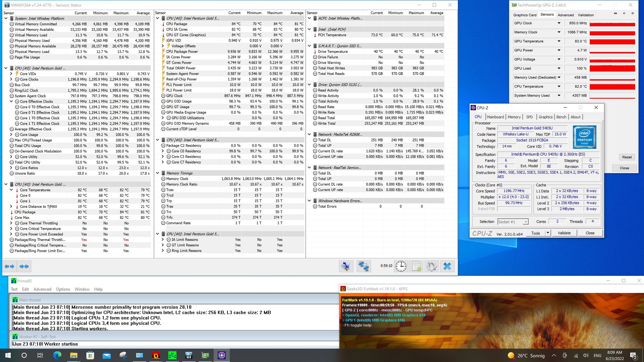Switch to HWiNFO taskbar icon

(189, 355)
